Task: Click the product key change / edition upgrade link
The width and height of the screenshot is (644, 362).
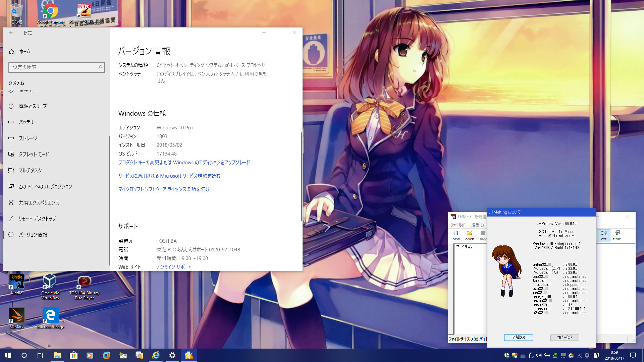Action: (184, 163)
